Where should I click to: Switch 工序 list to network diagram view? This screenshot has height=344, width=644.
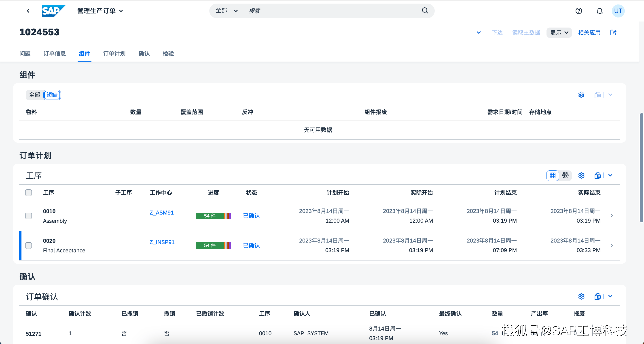(x=565, y=176)
